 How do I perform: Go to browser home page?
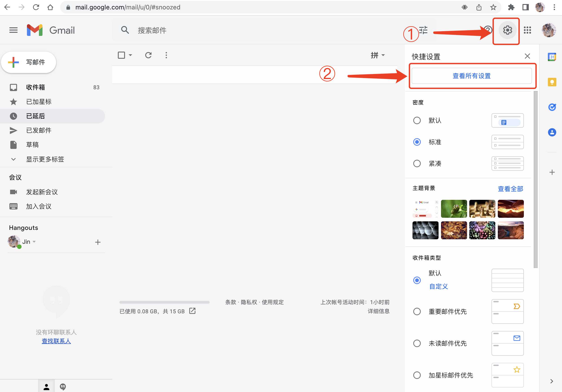click(50, 7)
